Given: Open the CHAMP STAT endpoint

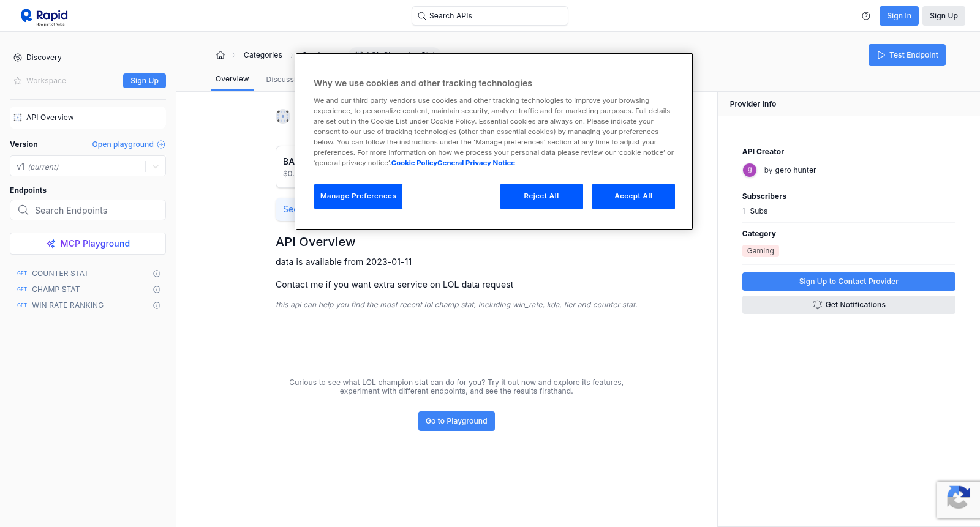Looking at the screenshot, I should click(x=56, y=290).
